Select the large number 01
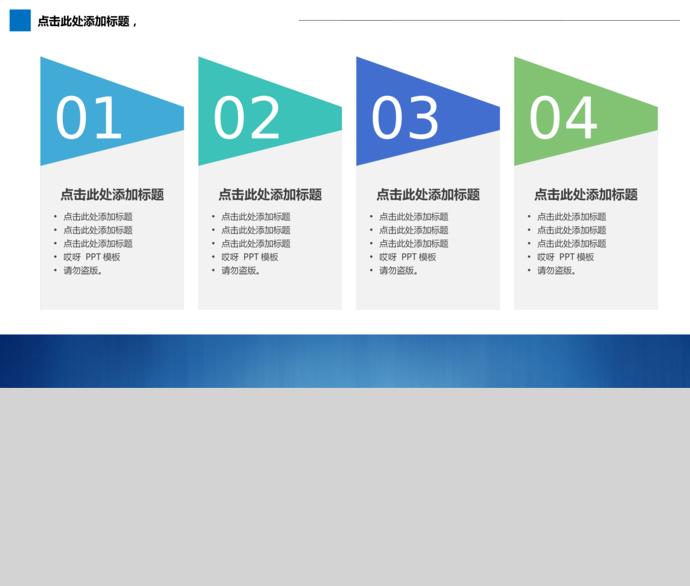This screenshot has width=690, height=586. pos(88,118)
